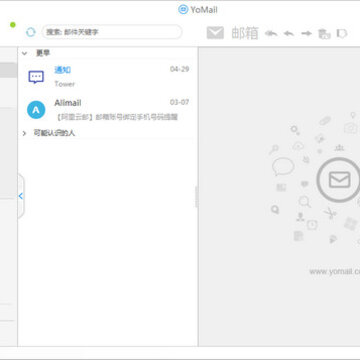The width and height of the screenshot is (360, 360).
Task: Collapse sidebar with the blue arrow handle
Action: [x=21, y=196]
